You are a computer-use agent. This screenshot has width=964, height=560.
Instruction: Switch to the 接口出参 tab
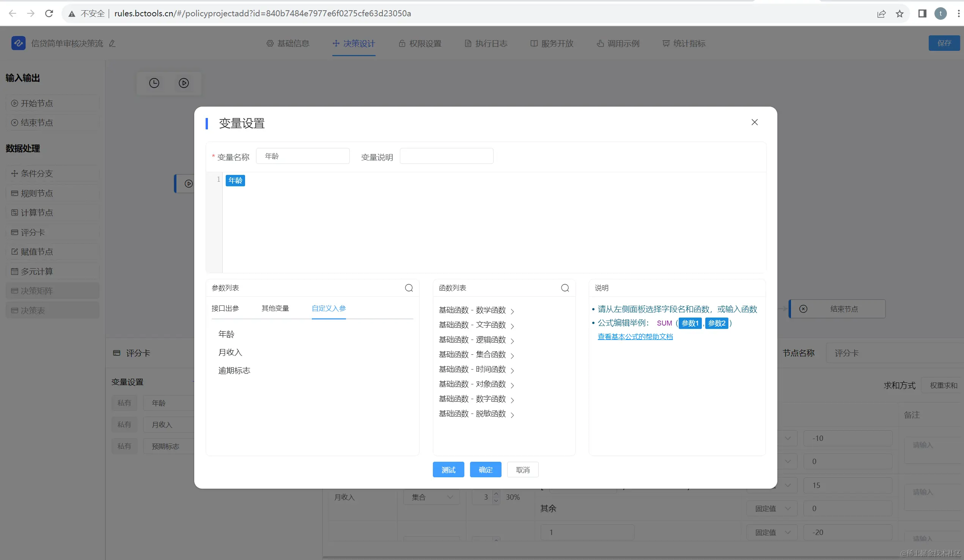pos(225,308)
